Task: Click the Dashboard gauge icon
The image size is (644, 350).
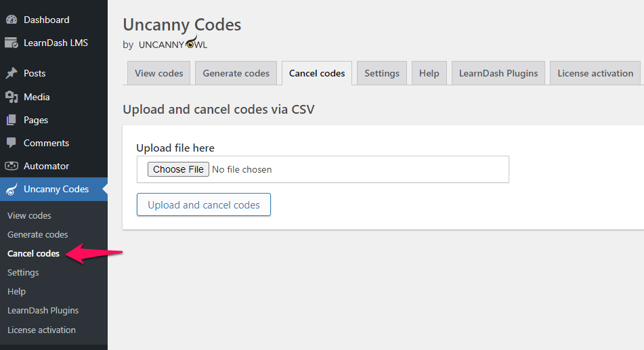Action: (12, 20)
